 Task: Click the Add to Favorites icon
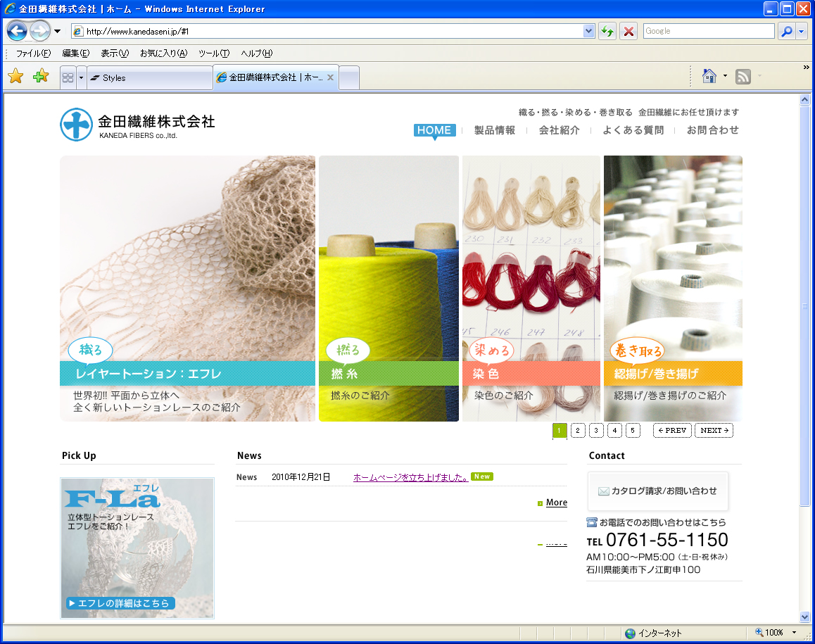[41, 77]
